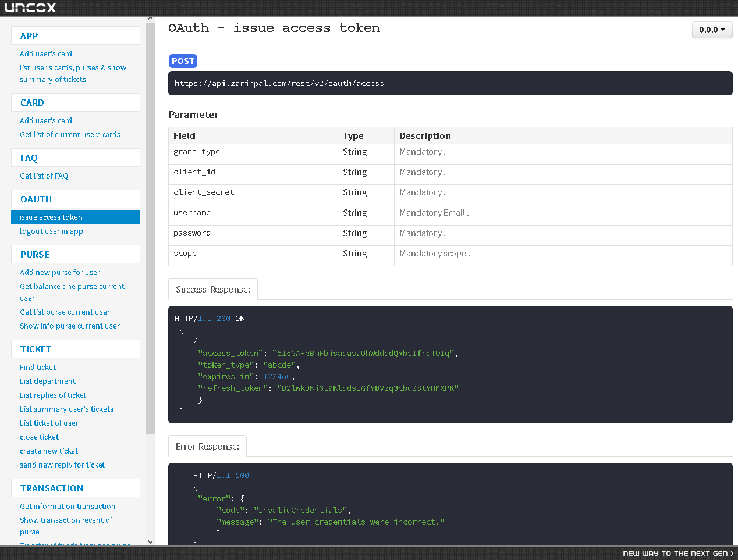This screenshot has height=560, width=738.
Task: Select the issue access token item
Action: pyautogui.click(x=76, y=217)
